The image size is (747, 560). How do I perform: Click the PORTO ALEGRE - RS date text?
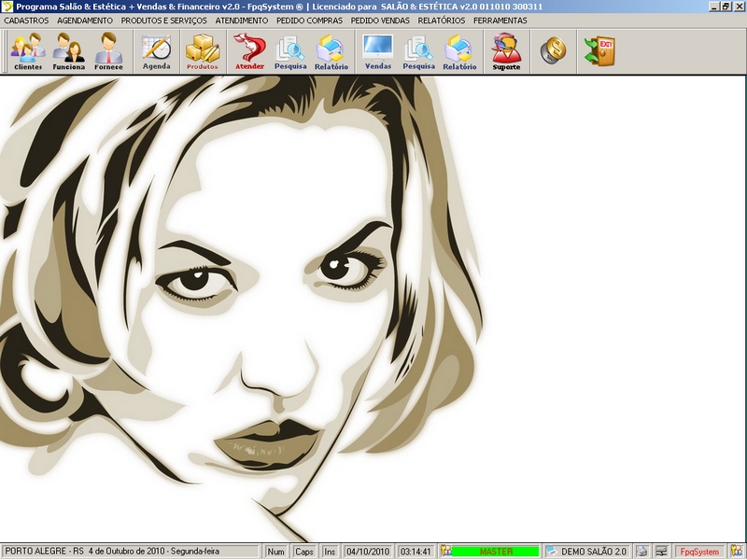[112, 552]
